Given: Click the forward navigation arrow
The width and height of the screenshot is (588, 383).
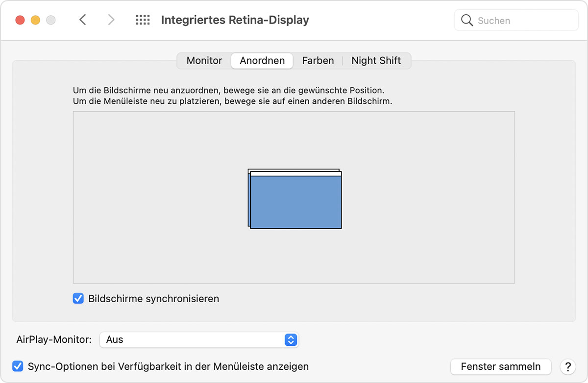Looking at the screenshot, I should click(111, 20).
